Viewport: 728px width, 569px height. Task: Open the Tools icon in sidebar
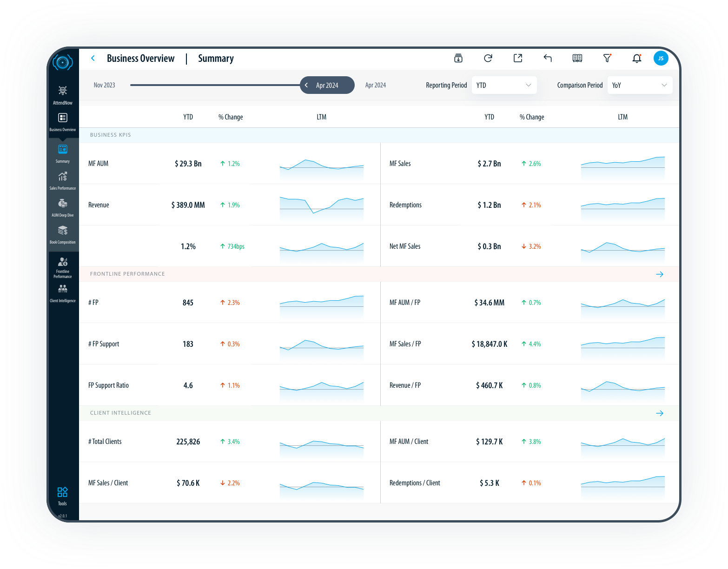click(62, 495)
